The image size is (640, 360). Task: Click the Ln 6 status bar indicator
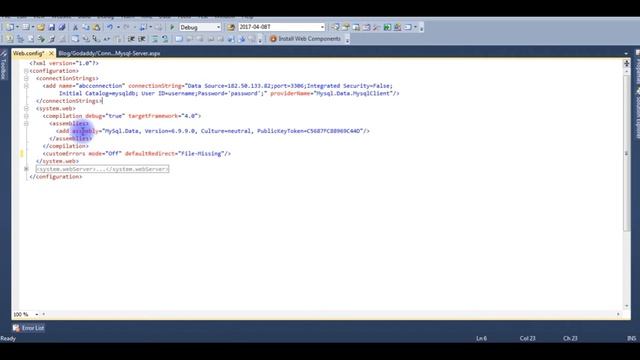pyautogui.click(x=481, y=338)
